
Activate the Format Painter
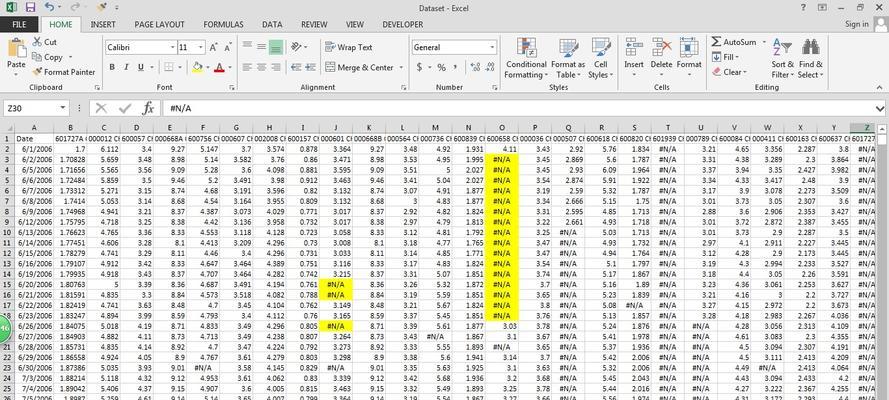[x=64, y=72]
